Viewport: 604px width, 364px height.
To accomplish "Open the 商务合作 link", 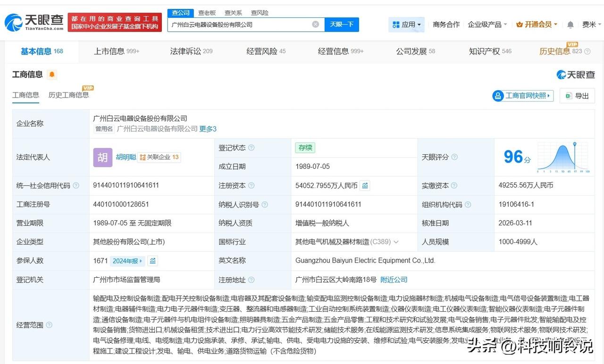I will click(446, 25).
